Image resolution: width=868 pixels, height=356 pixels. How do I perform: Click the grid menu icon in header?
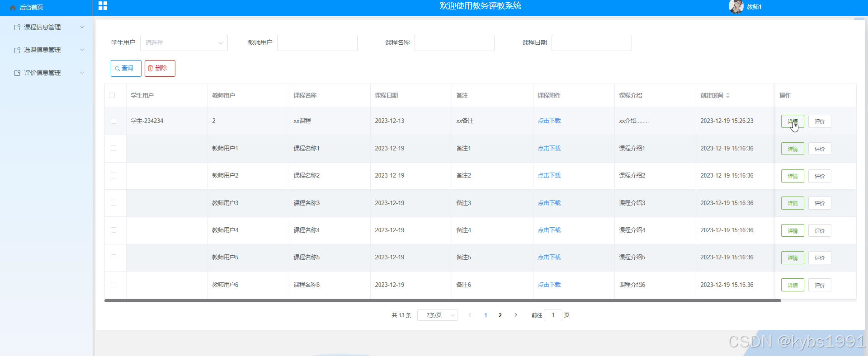103,6
